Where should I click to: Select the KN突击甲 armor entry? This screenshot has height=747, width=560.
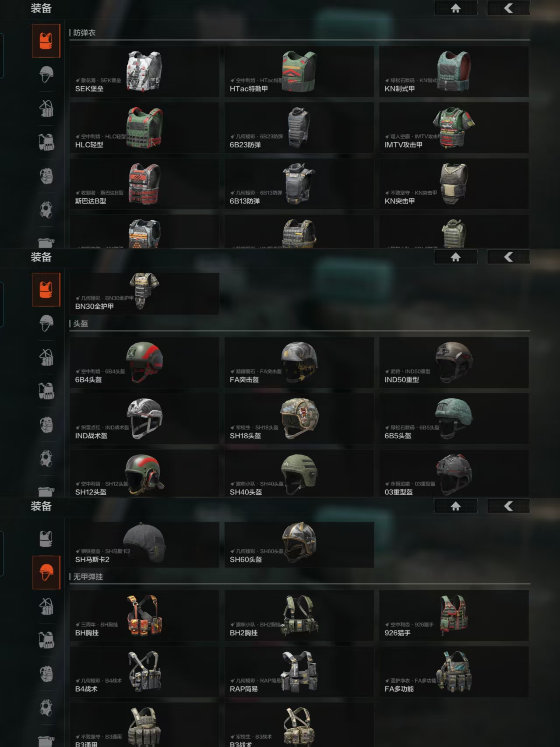[454, 184]
